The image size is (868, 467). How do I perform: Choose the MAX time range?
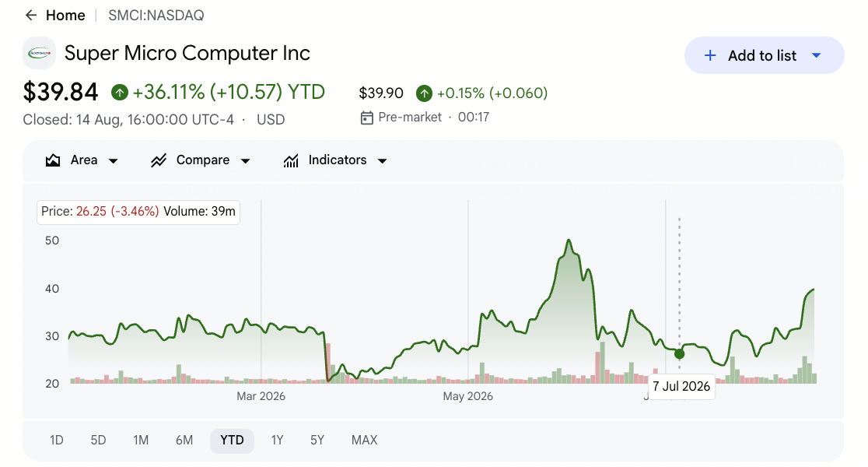(x=364, y=441)
